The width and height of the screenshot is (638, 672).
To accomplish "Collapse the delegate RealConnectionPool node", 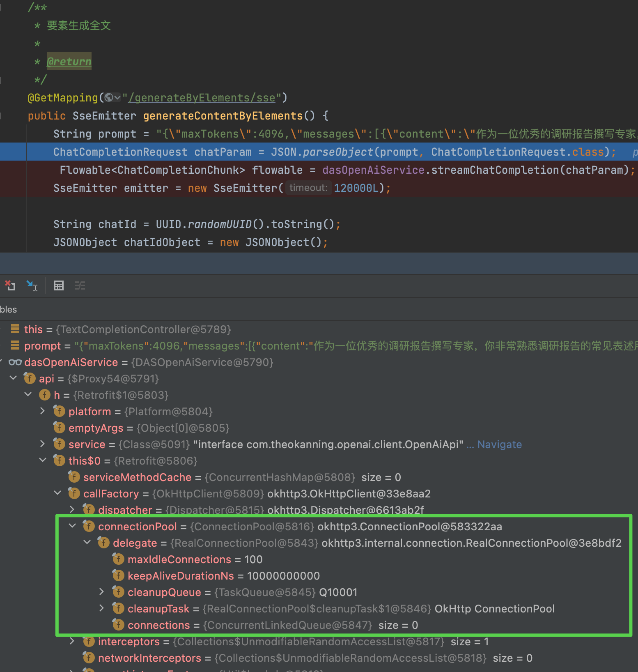I will (x=87, y=542).
